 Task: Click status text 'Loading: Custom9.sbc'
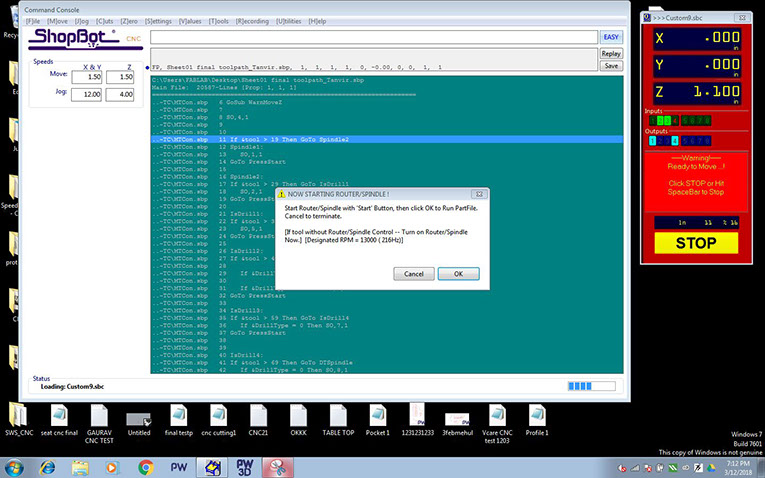72,386
